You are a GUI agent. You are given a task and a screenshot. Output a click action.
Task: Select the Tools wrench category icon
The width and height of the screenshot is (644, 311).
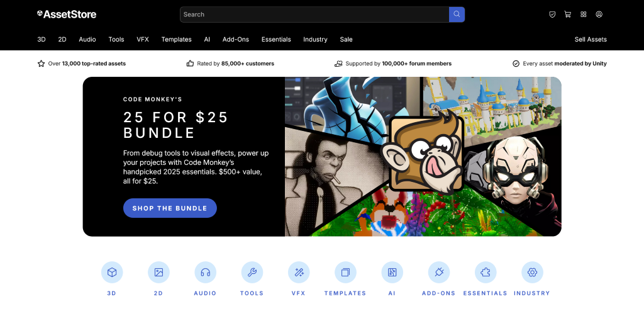point(252,273)
